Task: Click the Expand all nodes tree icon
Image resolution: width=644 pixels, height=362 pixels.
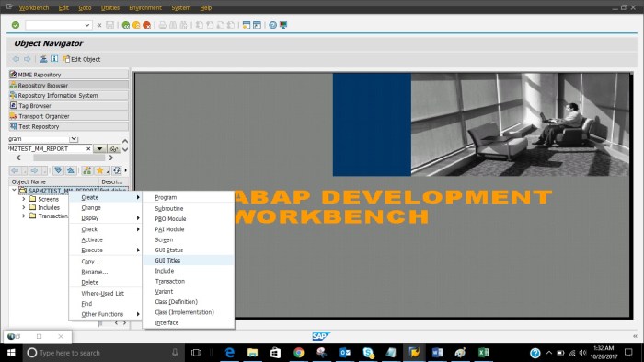Action: 58,170
